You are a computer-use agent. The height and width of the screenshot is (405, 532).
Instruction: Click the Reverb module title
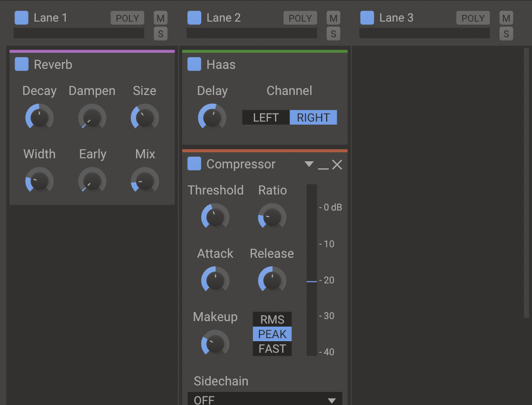[53, 64]
